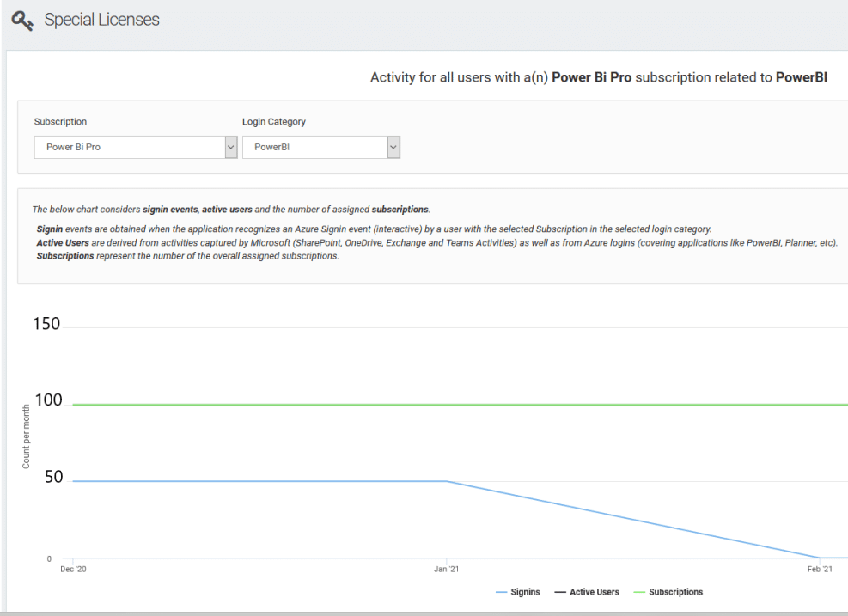The height and width of the screenshot is (616, 848).
Task: Click the Dec '20 x-axis label
Action: pyautogui.click(x=73, y=570)
